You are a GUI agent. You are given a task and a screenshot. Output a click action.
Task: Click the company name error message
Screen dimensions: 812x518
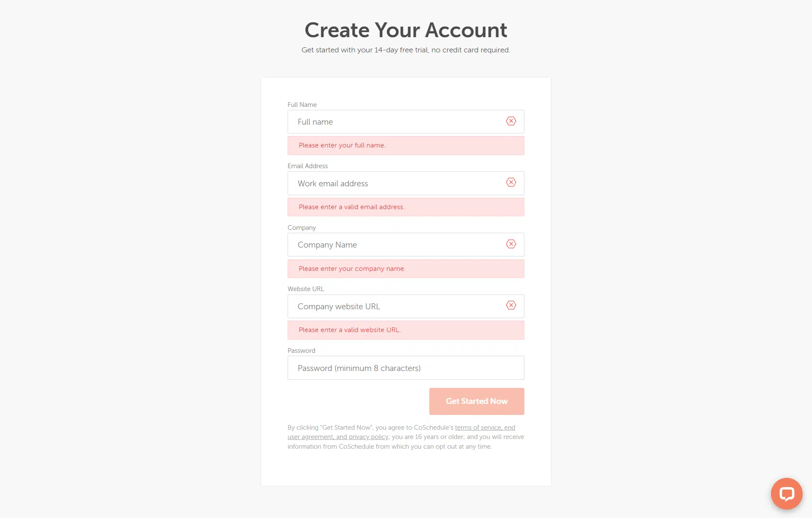point(352,269)
